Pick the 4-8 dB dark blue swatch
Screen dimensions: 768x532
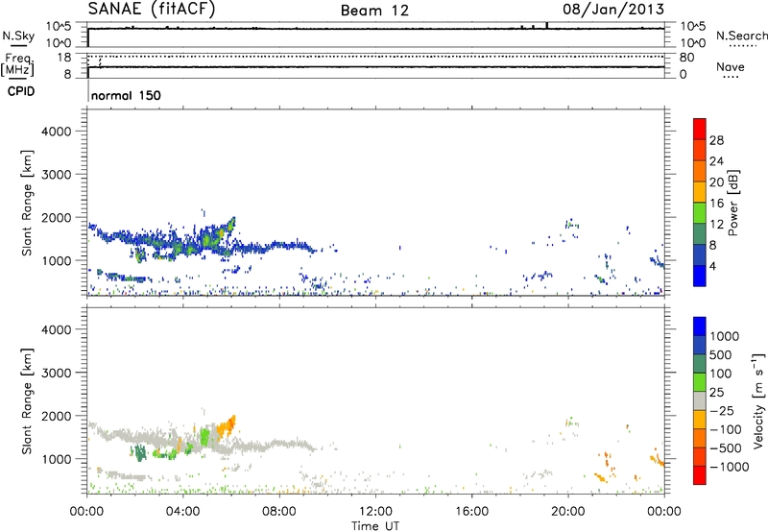tap(700, 255)
